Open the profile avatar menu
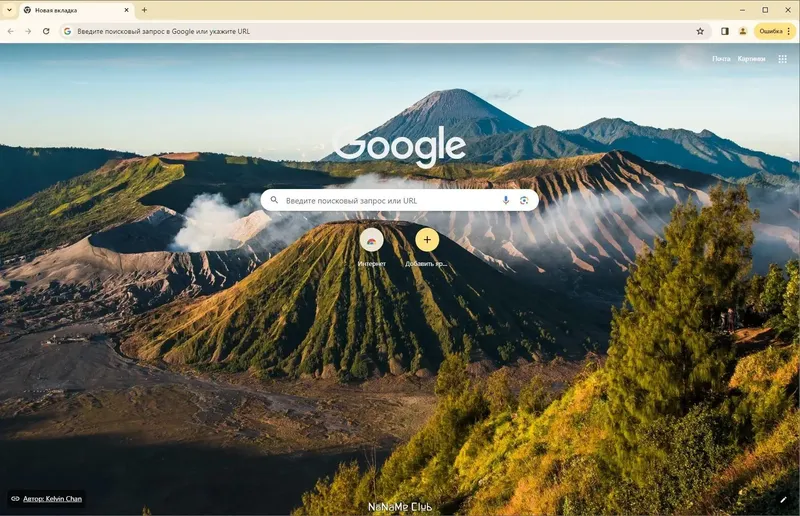800x516 pixels. [743, 31]
